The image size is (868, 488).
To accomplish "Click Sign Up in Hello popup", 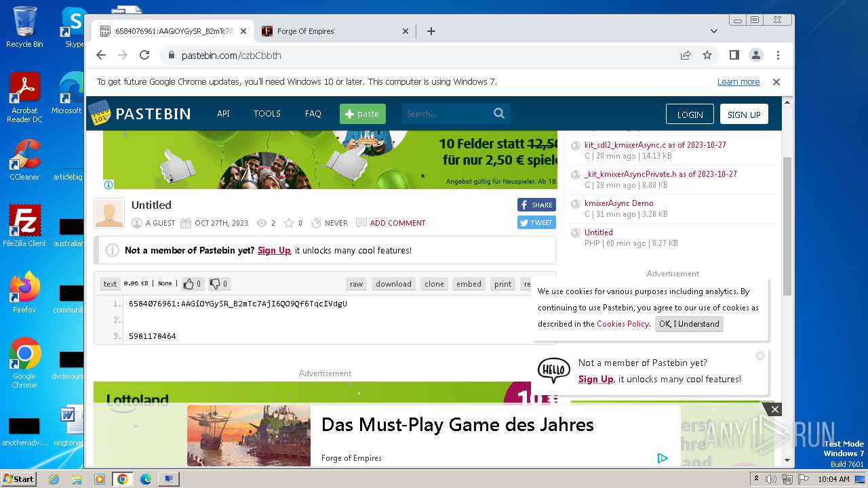I will tap(596, 379).
